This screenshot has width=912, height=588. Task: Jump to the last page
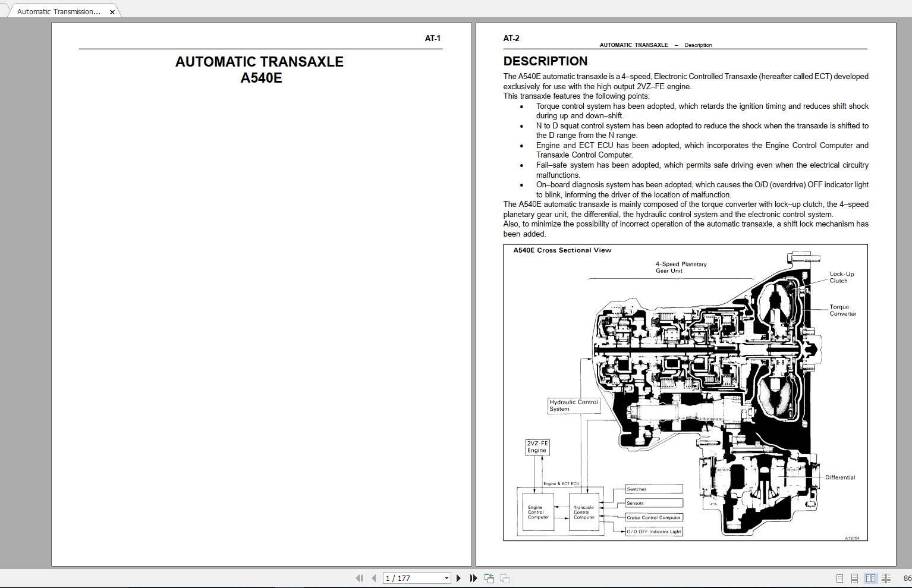[473, 578]
